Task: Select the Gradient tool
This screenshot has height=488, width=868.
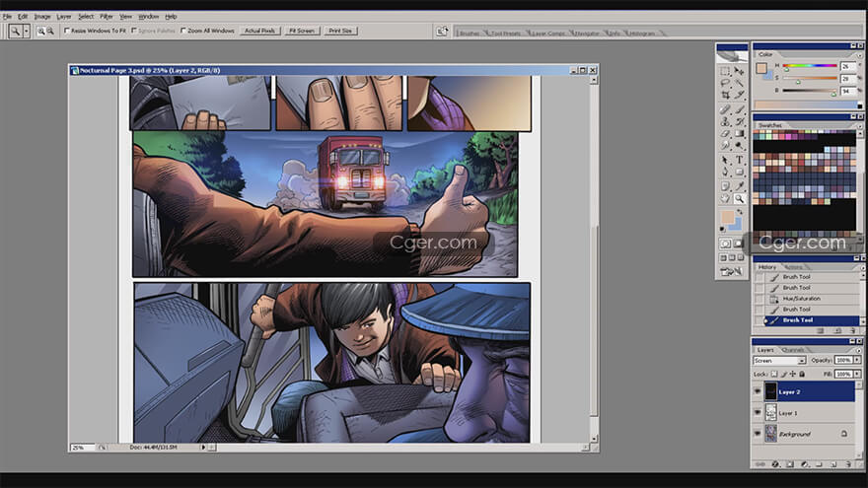Action: coord(739,133)
